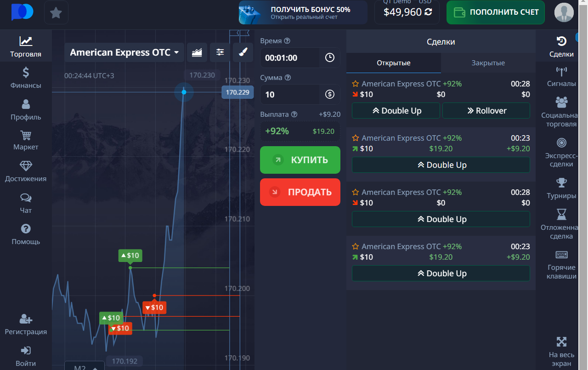Open chart type selector icon
Screen dimensions: 588x370
[197, 52]
